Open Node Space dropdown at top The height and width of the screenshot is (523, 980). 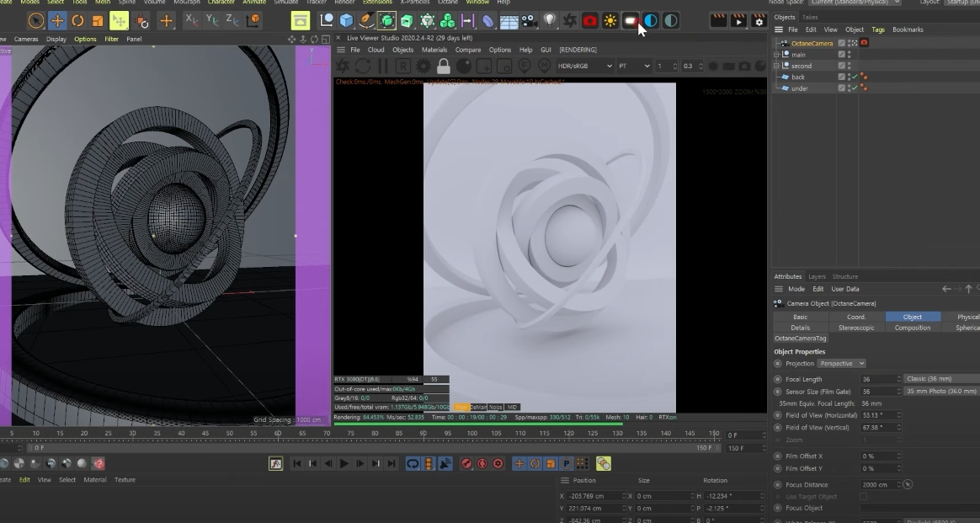point(855,2)
